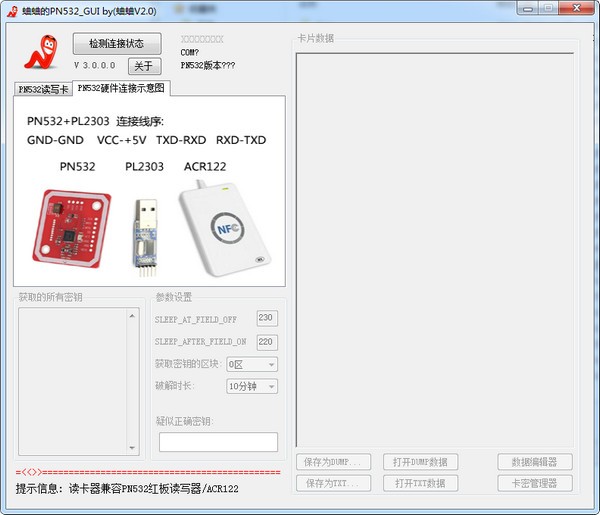Screen dimensions: 600x515
Task: Close the PN532_GUI window
Action: tap(577, 8)
